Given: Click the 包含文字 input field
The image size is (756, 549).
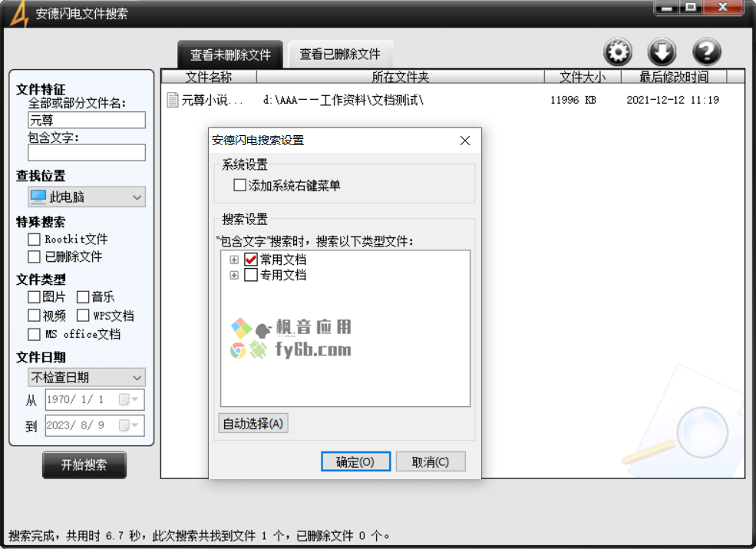Looking at the screenshot, I should coord(87,153).
